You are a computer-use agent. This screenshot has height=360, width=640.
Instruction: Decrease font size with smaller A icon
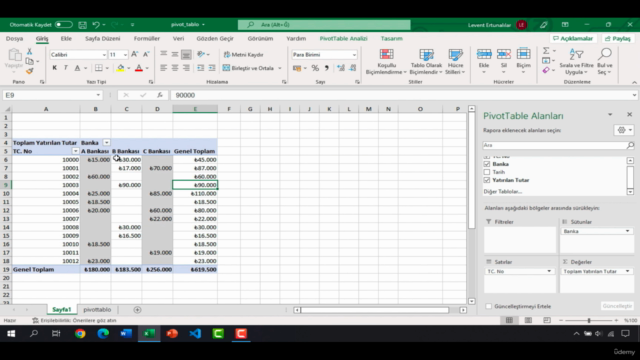(146, 54)
